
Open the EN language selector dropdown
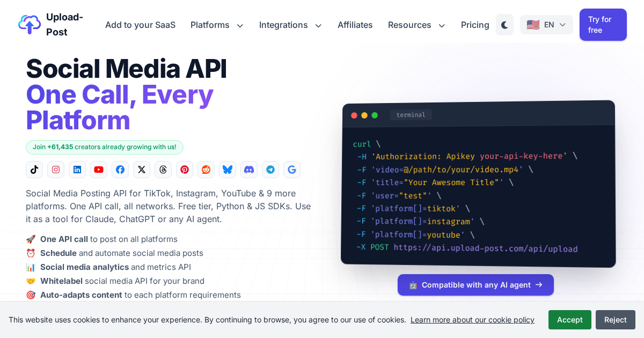546,25
